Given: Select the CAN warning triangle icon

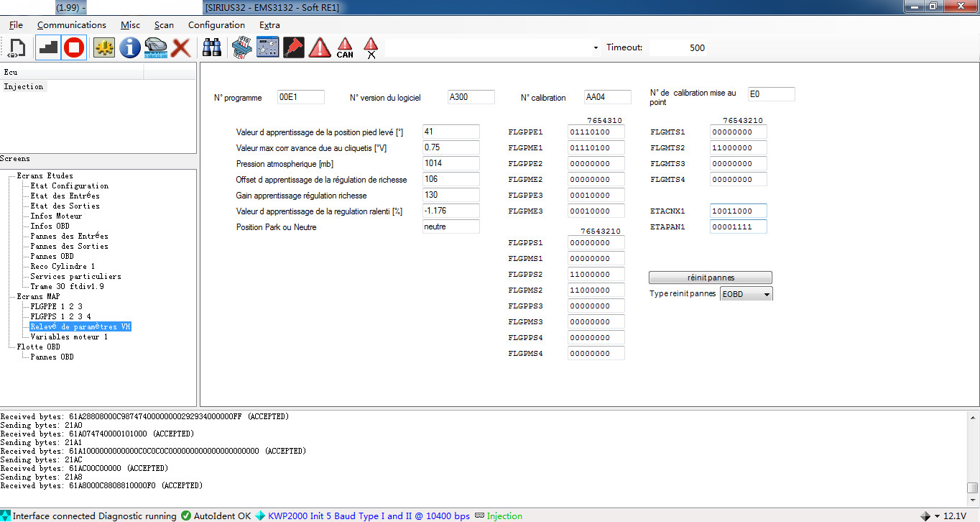Looking at the screenshot, I should 345,47.
